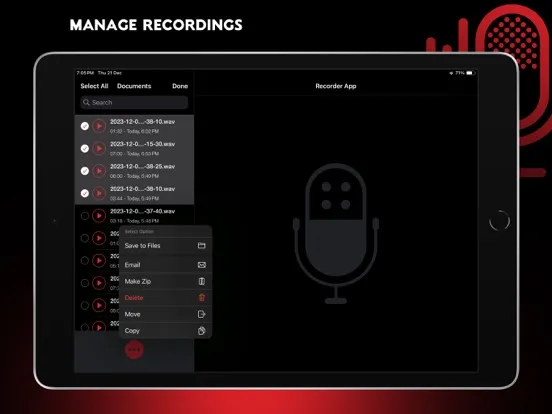Choose Copy from the options menu
The width and height of the screenshot is (552, 414).
point(165,331)
